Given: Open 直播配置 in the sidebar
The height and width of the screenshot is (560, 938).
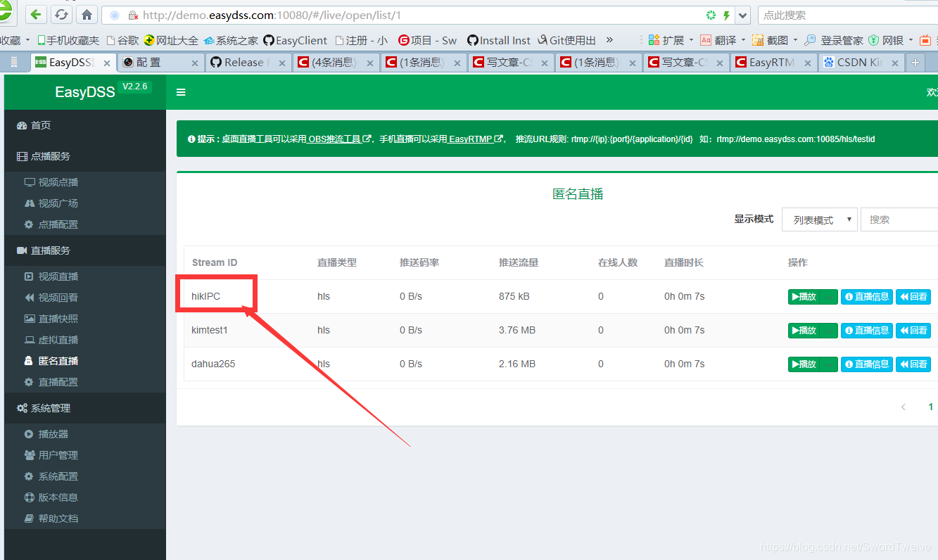Looking at the screenshot, I should (84, 382).
